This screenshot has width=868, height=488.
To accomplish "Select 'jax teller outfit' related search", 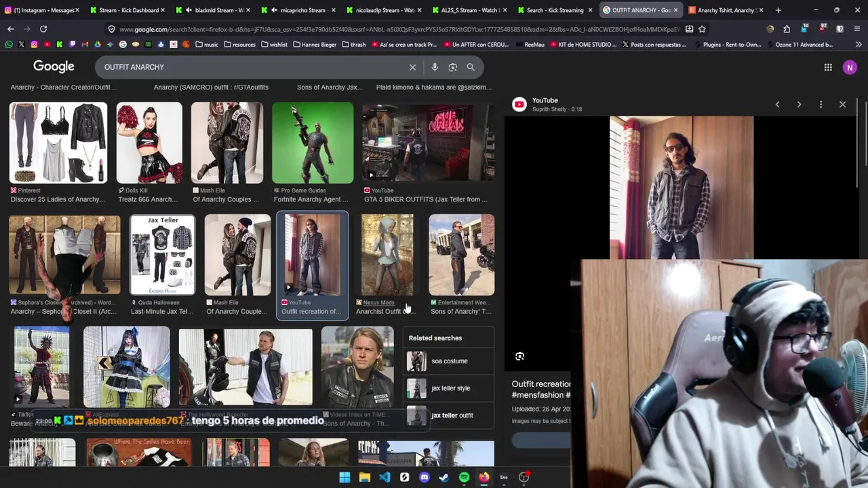I will (448, 415).
